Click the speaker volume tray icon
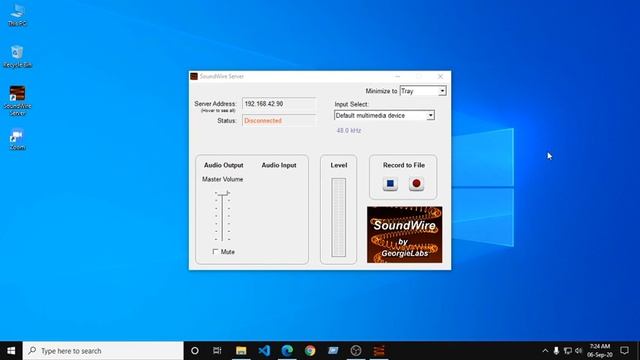Viewport: 640px width, 360px height. click(x=578, y=351)
